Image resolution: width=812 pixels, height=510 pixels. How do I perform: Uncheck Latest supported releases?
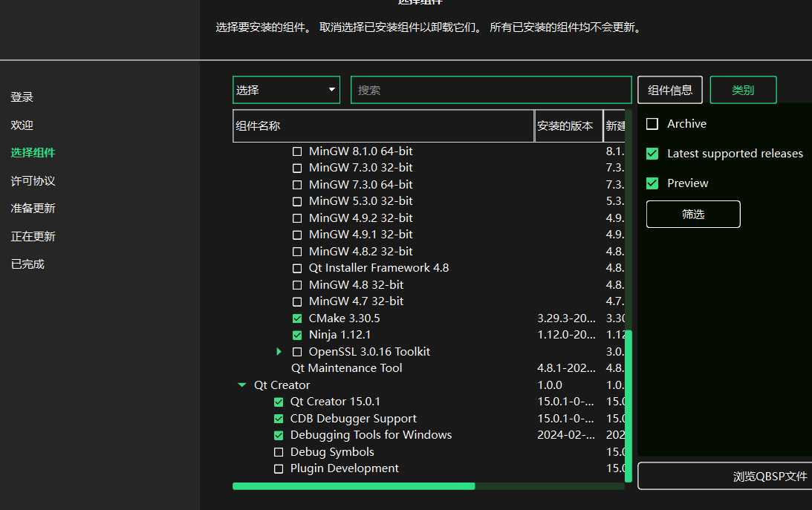point(652,154)
